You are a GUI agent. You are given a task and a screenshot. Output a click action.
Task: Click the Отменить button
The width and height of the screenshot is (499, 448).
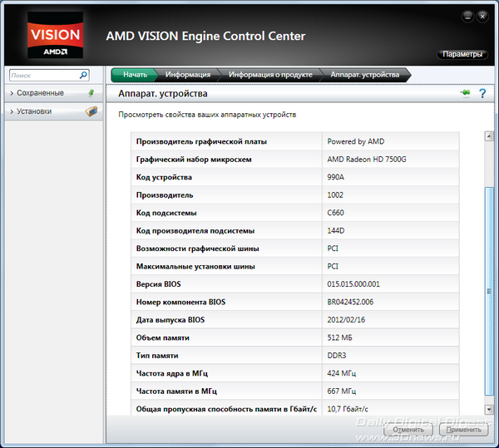408,430
